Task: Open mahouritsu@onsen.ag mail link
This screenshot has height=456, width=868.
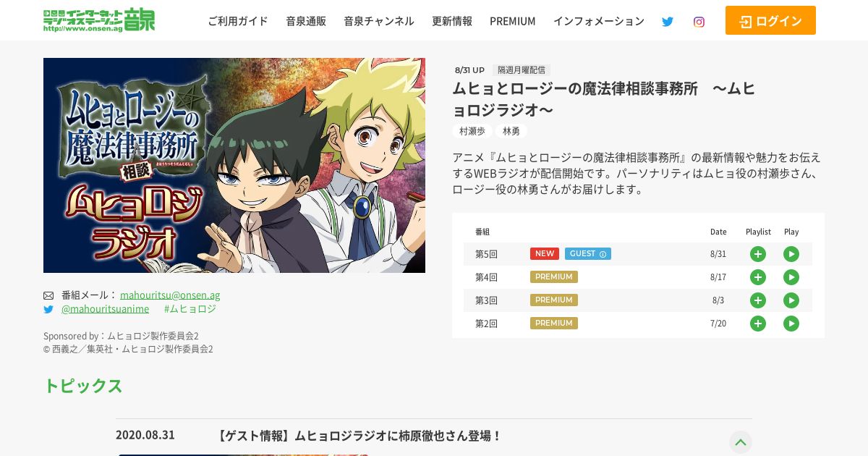Action: [170, 295]
